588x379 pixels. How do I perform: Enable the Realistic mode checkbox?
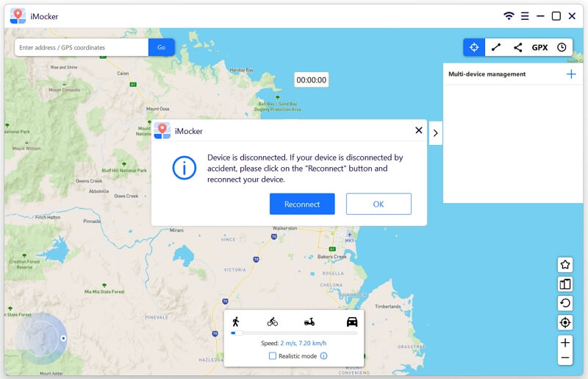click(x=273, y=355)
